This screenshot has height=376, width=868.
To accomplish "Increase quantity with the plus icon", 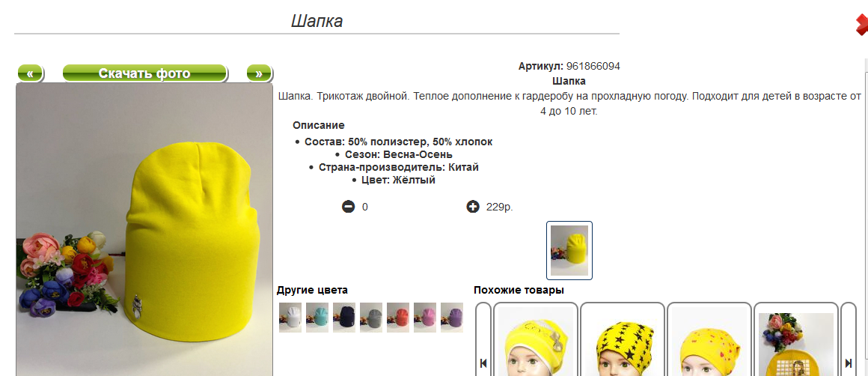I will [473, 207].
